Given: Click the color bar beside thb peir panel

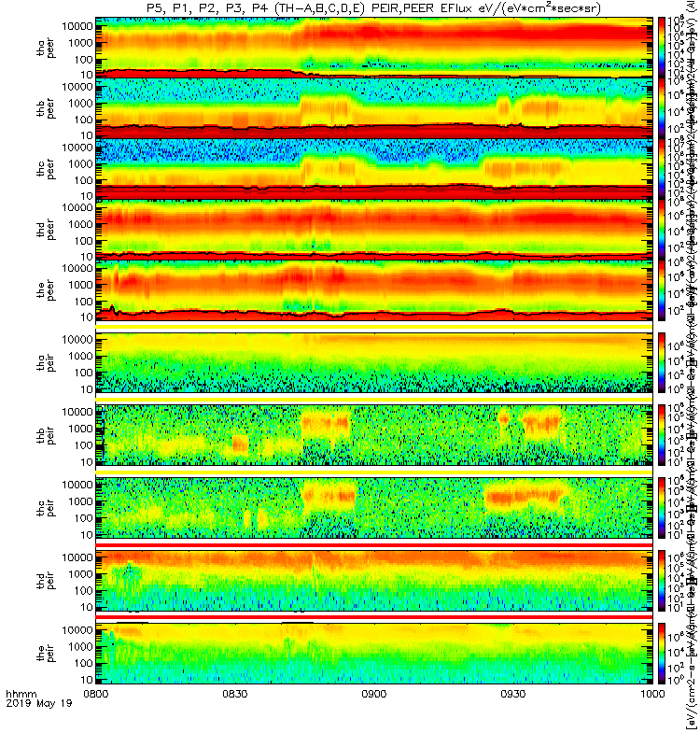Looking at the screenshot, I should [662, 435].
